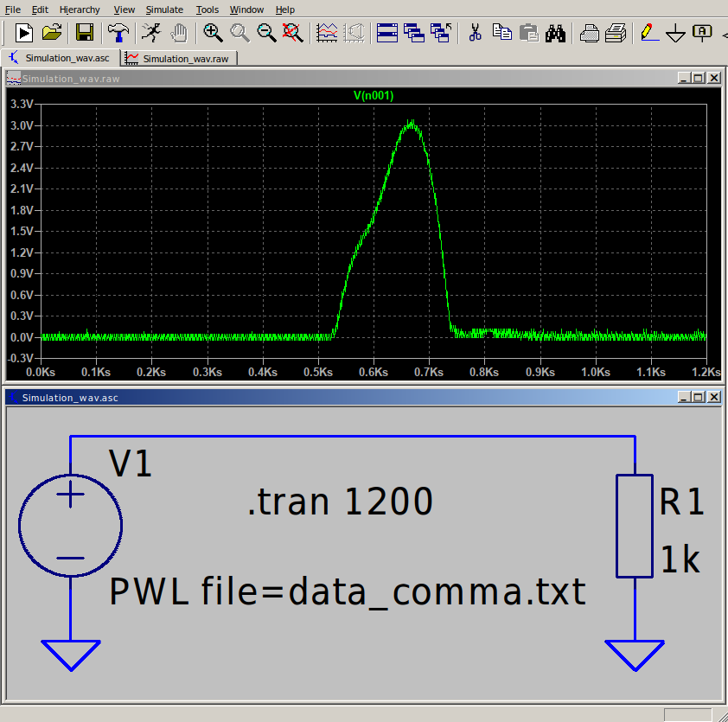Click the 0.6Ks label on time axis

click(x=374, y=372)
